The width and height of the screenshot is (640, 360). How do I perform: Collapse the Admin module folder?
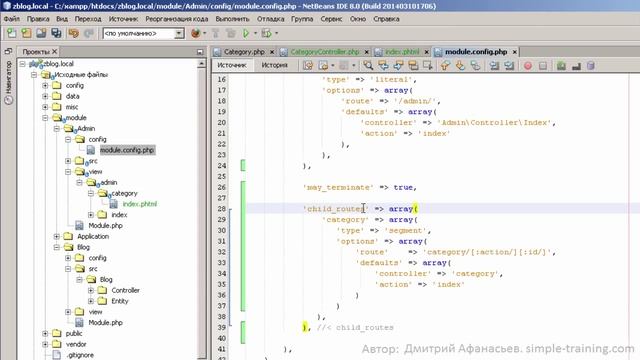click(57, 129)
